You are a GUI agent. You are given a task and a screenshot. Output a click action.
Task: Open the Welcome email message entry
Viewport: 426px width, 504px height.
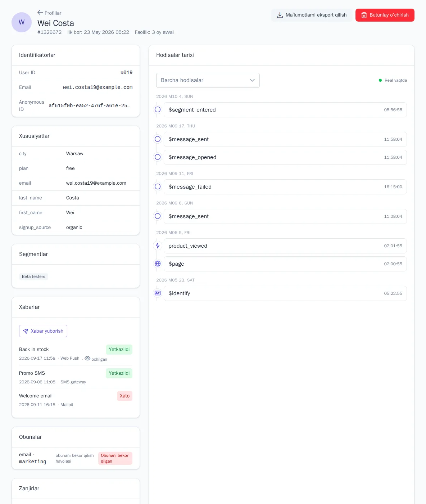(76, 400)
